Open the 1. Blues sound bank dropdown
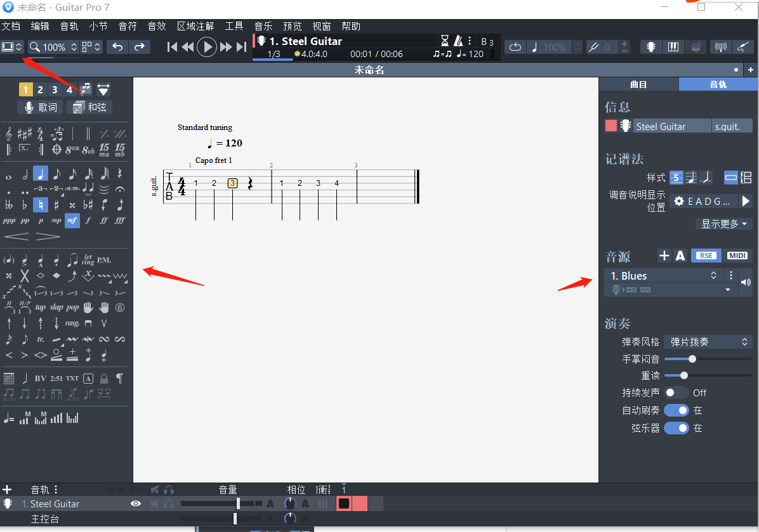Screen dimensions: 759x532 (x=663, y=276)
